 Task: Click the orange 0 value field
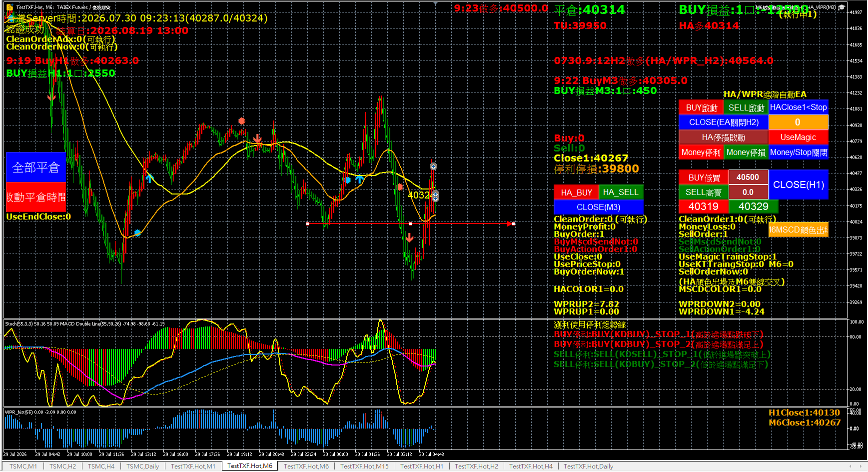[x=798, y=122]
